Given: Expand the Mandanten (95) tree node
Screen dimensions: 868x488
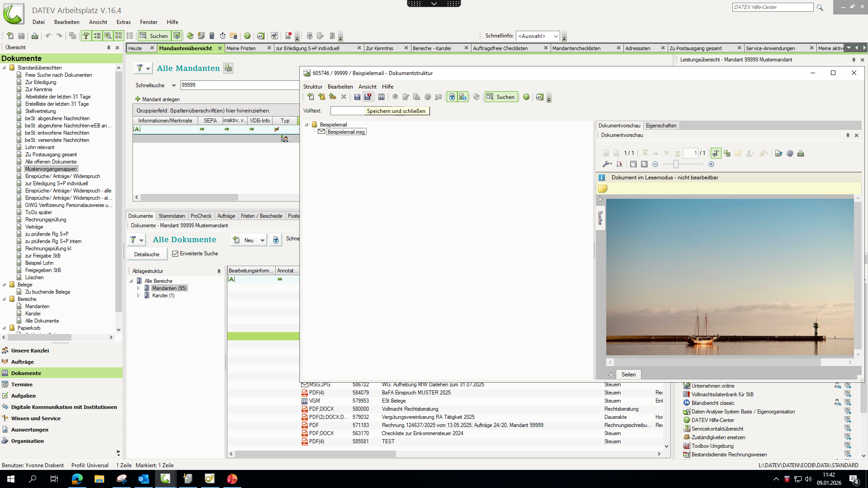Looking at the screenshot, I should (x=139, y=288).
